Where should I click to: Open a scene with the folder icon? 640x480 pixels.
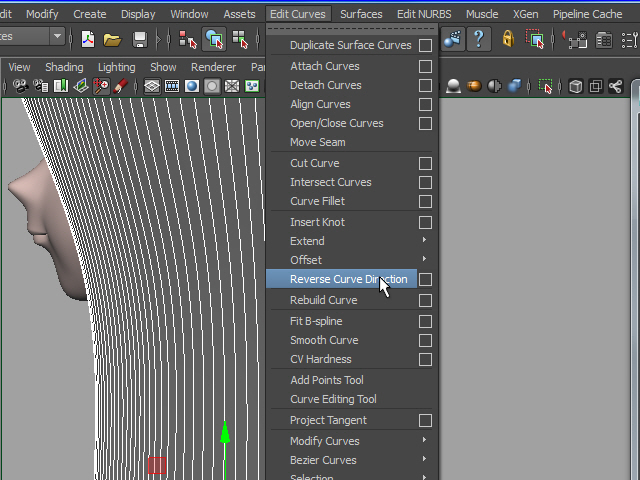(x=112, y=39)
